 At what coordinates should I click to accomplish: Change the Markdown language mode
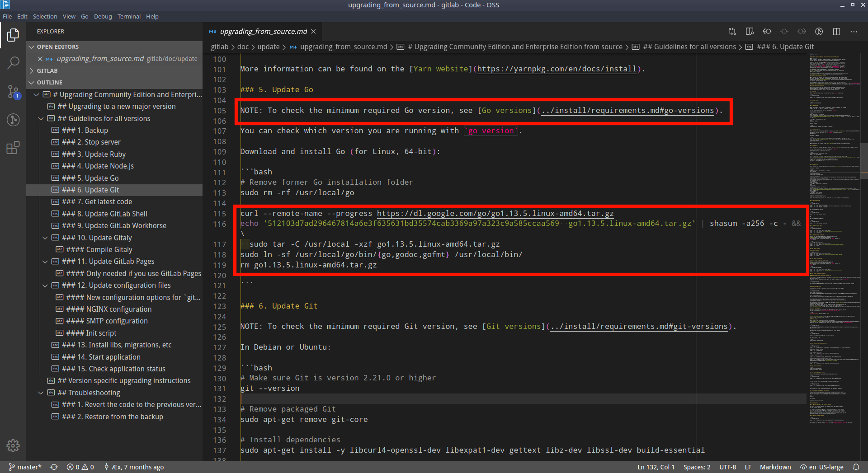775,467
